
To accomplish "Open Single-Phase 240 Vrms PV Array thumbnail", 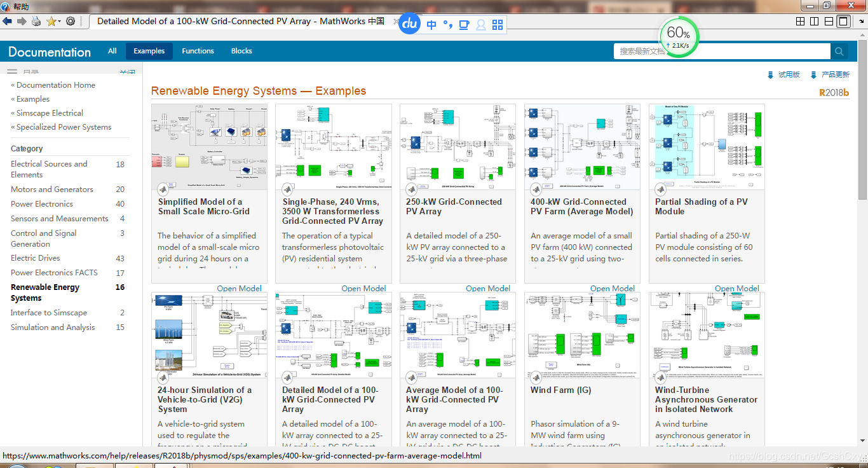I will [x=334, y=147].
